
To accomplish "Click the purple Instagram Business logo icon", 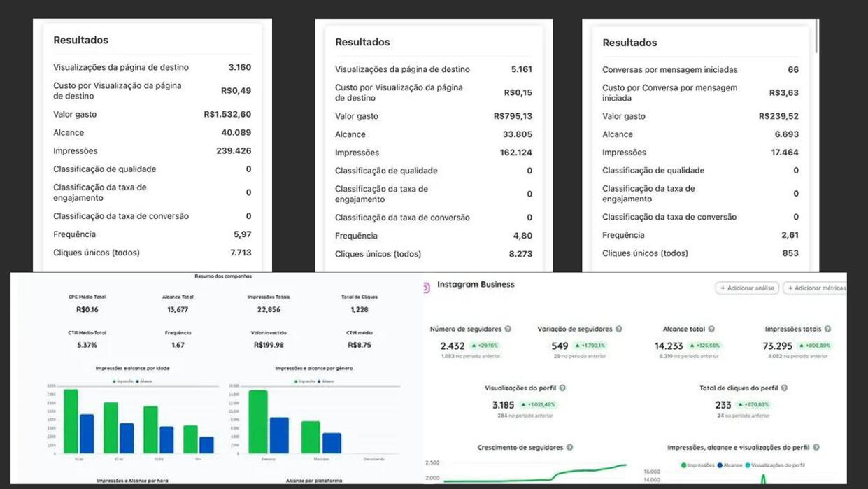I will [x=426, y=287].
